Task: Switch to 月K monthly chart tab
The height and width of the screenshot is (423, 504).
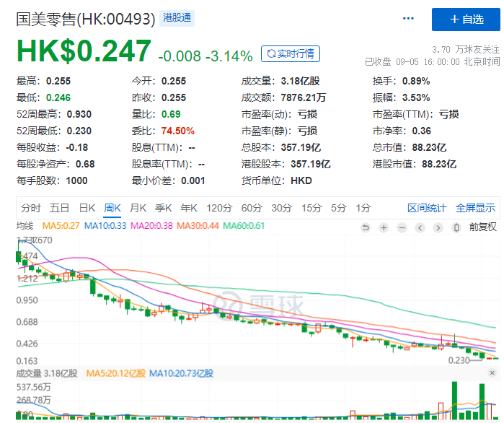Action: point(138,208)
